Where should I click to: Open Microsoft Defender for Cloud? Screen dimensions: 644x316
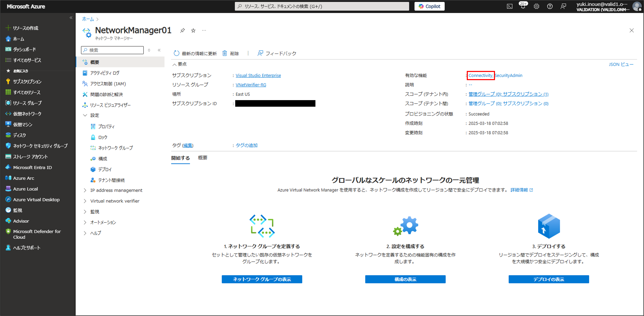[33, 234]
